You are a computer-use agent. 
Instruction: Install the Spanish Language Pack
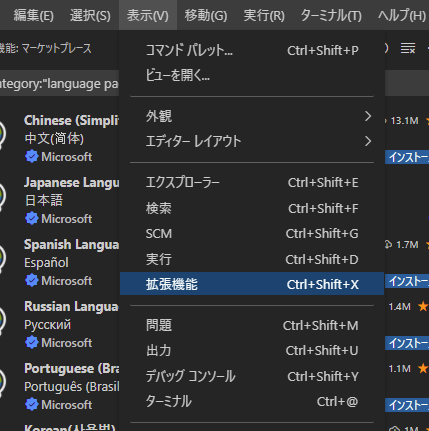tap(408, 281)
